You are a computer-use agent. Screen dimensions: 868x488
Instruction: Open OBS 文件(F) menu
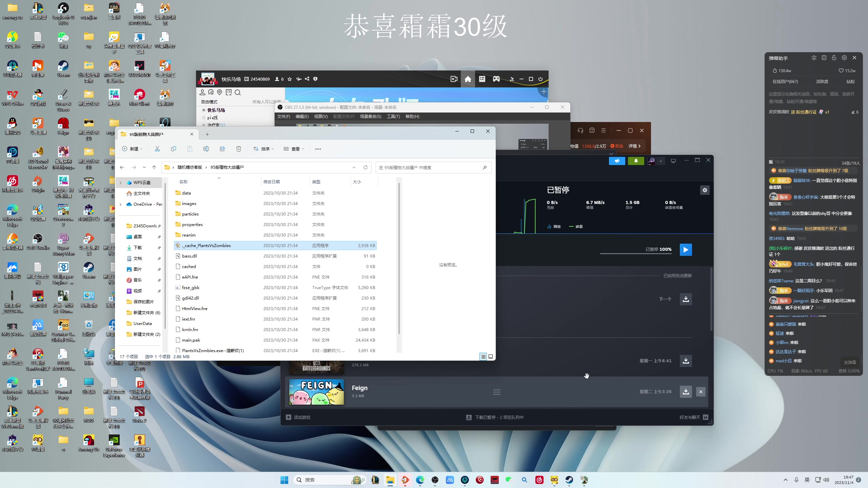coord(284,117)
